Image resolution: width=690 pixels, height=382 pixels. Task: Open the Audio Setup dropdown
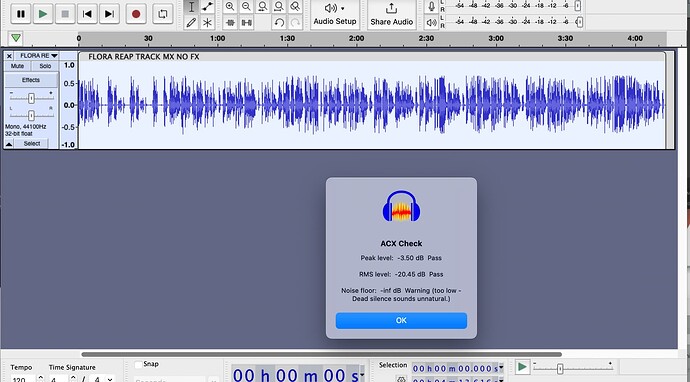click(x=335, y=14)
